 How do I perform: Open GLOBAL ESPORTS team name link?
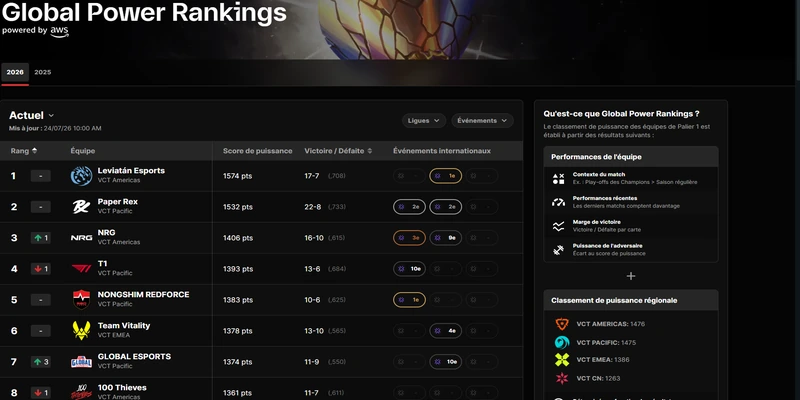point(134,357)
